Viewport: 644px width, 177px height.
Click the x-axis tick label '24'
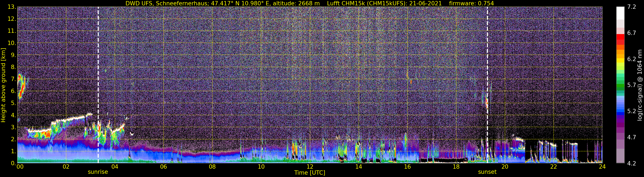tap(602, 166)
